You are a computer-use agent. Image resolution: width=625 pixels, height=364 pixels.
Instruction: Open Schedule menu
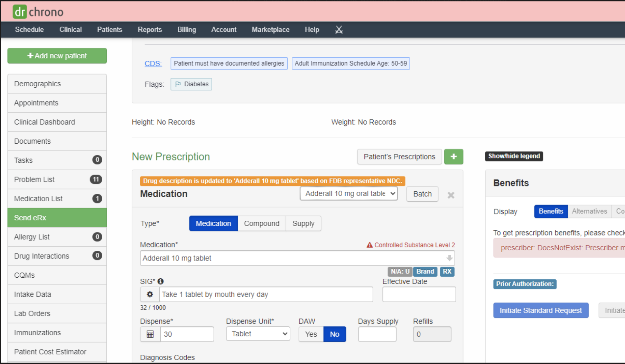(29, 30)
